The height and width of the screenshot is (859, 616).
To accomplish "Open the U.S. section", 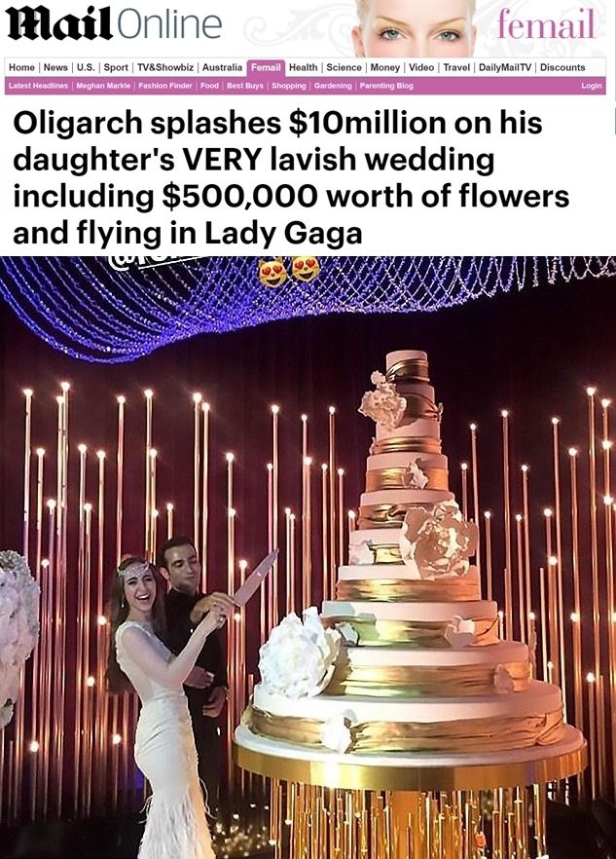I will (85, 67).
